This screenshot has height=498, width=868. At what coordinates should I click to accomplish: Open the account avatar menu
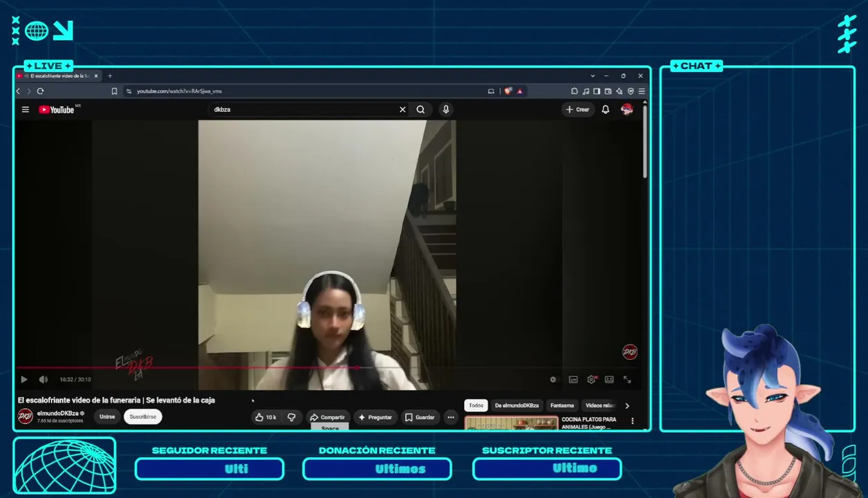click(627, 109)
